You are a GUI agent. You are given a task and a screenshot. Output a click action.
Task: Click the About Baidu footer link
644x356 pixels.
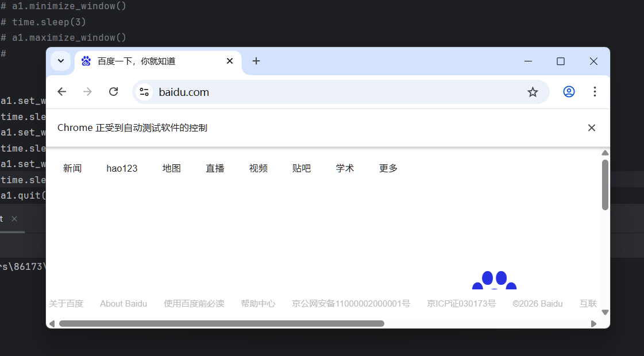pyautogui.click(x=124, y=304)
